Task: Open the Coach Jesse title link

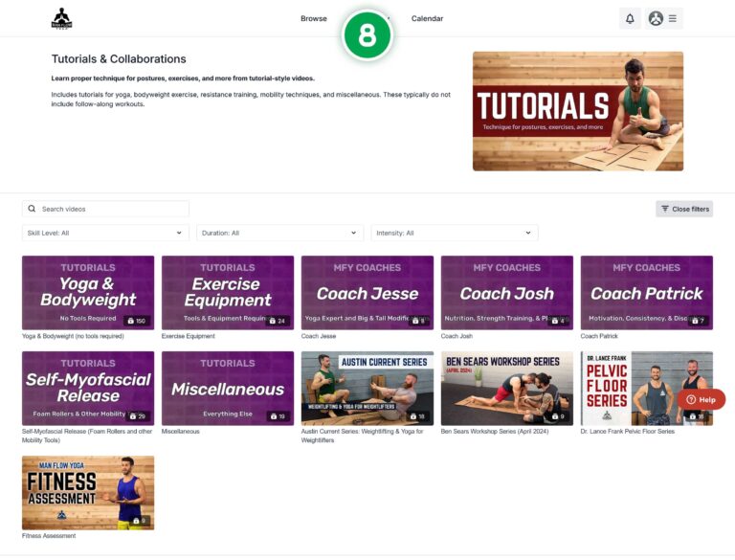Action: [318, 336]
